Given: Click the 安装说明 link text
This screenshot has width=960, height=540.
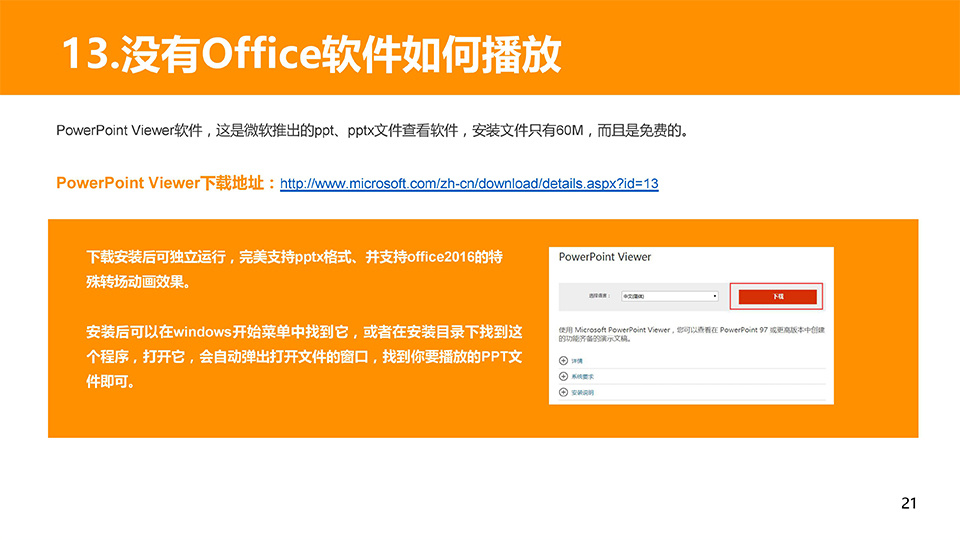Looking at the screenshot, I should (x=581, y=392).
